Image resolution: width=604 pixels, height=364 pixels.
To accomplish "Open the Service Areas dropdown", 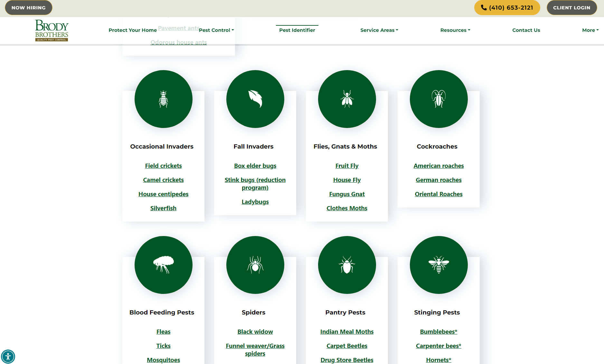I will point(379,30).
